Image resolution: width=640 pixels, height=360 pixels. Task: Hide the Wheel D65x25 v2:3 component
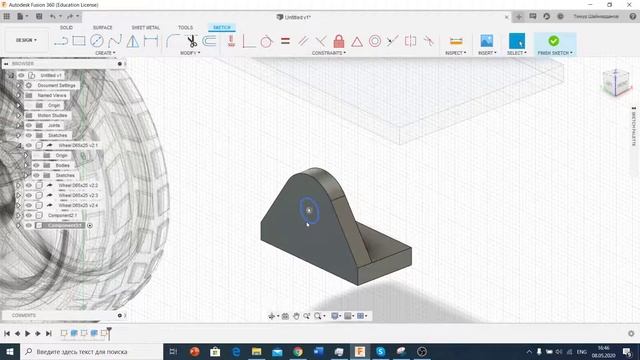[x=29, y=195]
